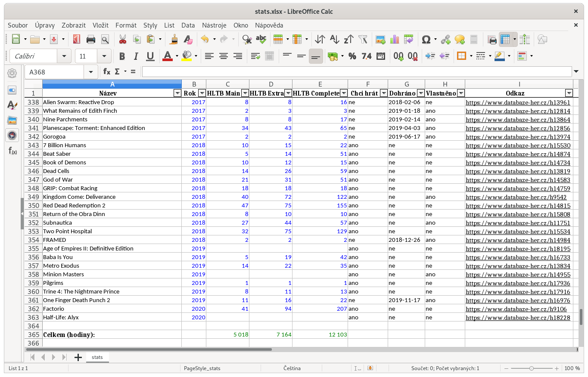Toggle Italic formatting
Viewport: 588px width, 377px height.
(136, 56)
